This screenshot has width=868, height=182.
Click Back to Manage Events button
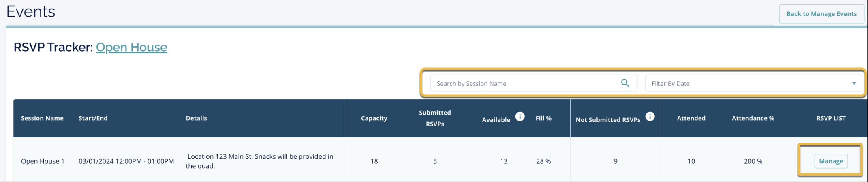click(x=821, y=14)
